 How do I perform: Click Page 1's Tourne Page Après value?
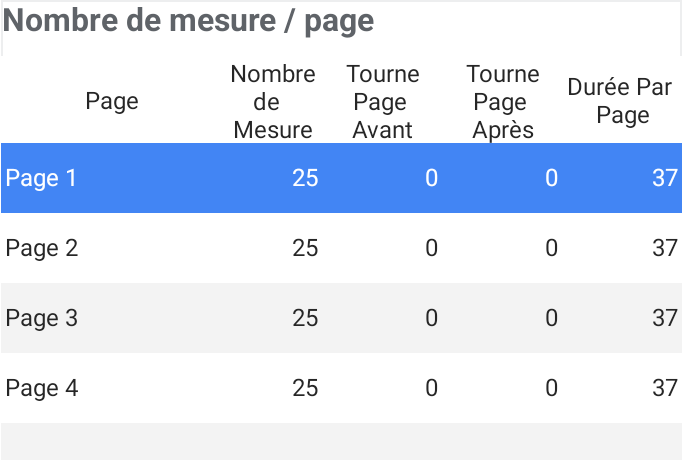pyautogui.click(x=552, y=178)
